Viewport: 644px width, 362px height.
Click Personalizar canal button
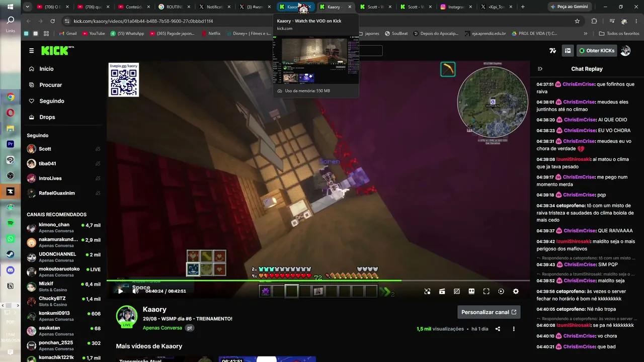(489, 312)
